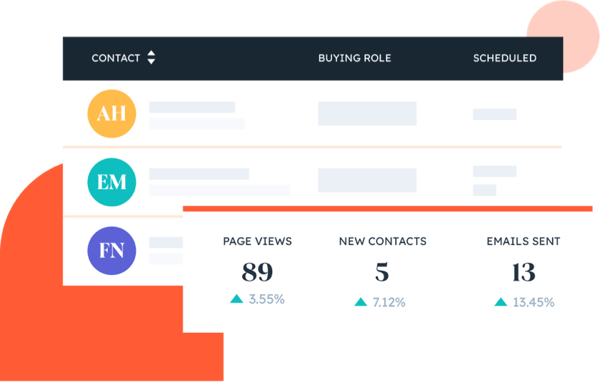
Task: Click the page views value 89
Action: (257, 272)
